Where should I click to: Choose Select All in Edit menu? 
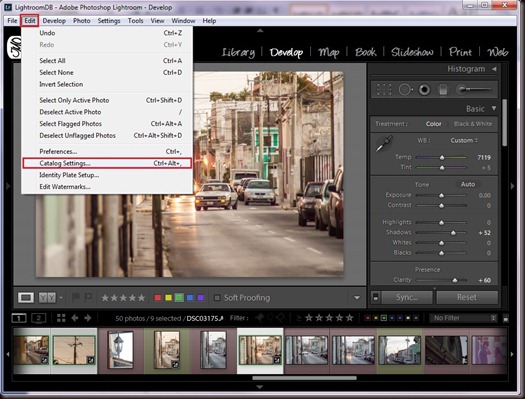click(x=107, y=61)
